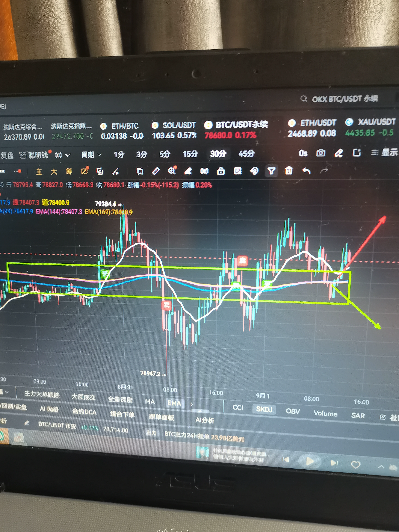Toggle the SAR sub-indicator
The image size is (399, 532).
coord(358,416)
